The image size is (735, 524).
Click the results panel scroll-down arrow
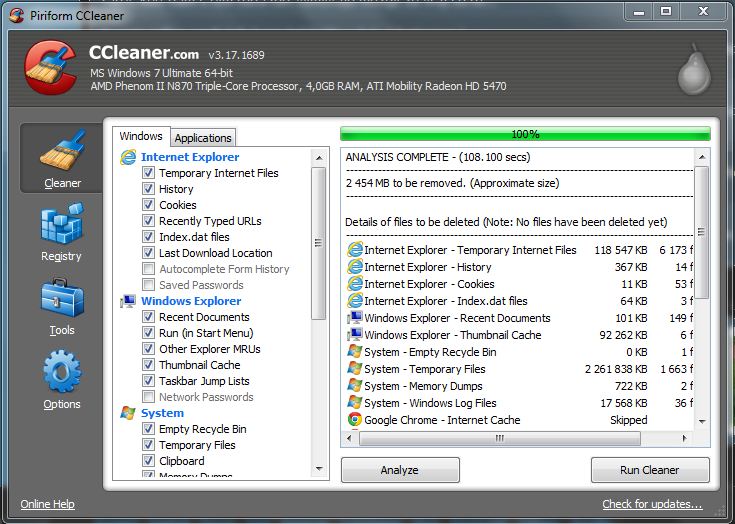pos(702,421)
